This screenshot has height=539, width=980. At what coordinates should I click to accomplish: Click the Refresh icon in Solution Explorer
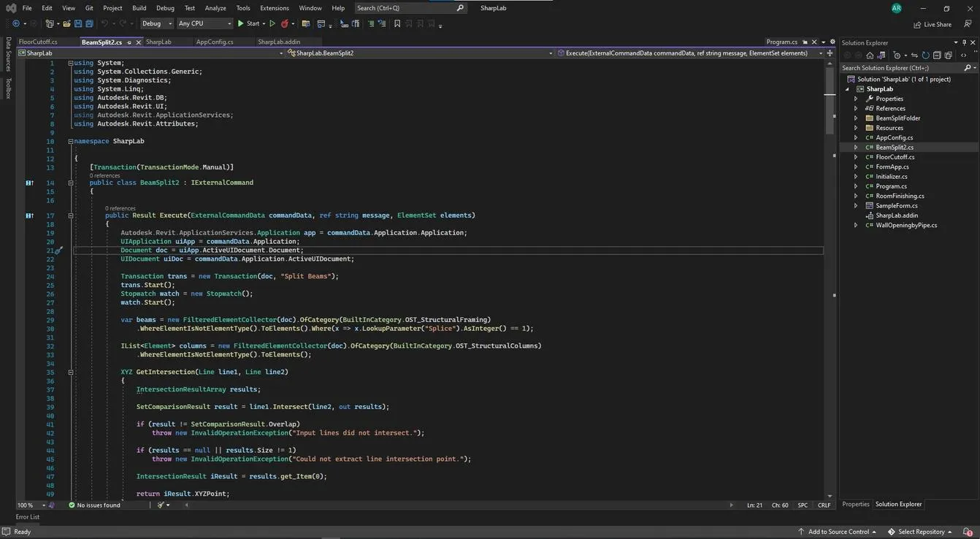925,56
